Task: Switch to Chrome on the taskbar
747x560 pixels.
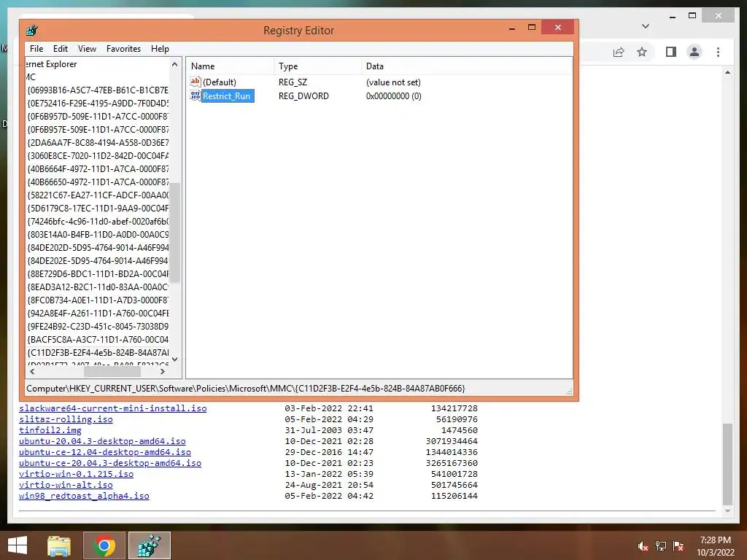Action: (x=104, y=545)
